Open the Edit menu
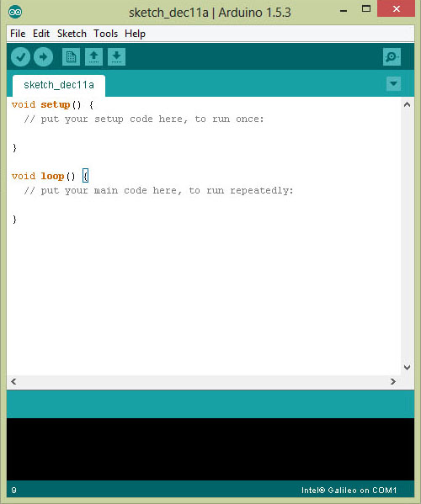Viewport: 421px width, 504px height. [x=41, y=34]
